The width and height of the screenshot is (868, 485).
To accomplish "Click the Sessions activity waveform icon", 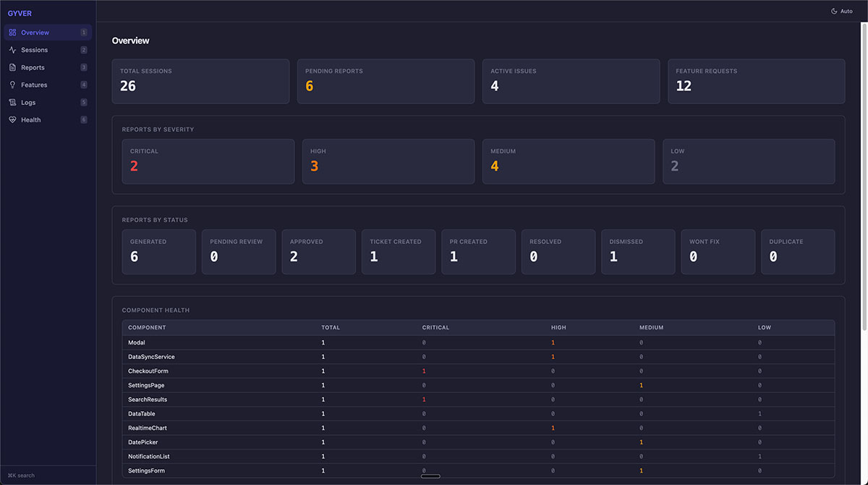I will pyautogui.click(x=12, y=49).
